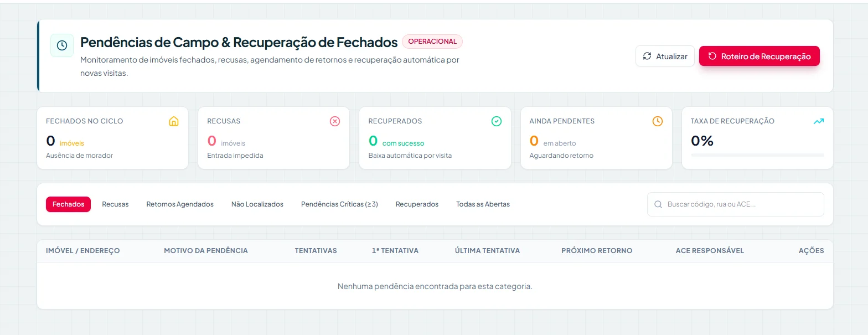
Task: Click the orange clock icon on Ainda Pendentes card
Action: click(x=658, y=121)
